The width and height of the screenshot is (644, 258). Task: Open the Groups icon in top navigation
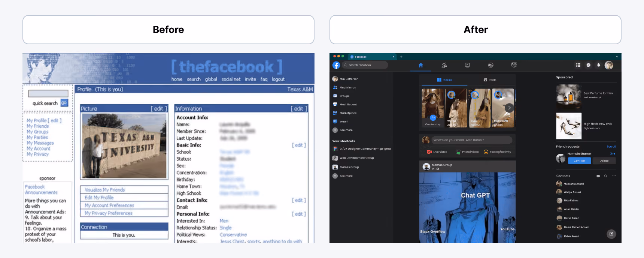(490, 65)
